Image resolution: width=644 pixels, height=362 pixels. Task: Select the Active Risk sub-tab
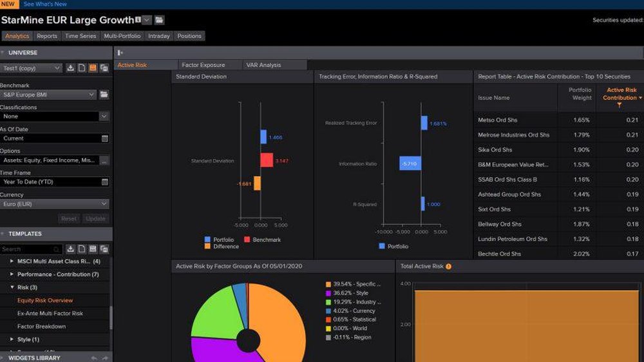click(146, 65)
